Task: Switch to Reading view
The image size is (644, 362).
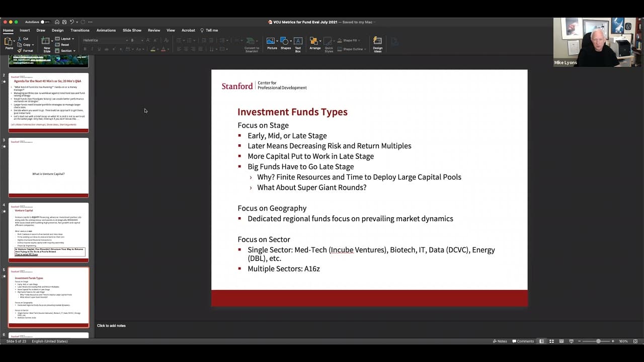Action: click(x=561, y=341)
